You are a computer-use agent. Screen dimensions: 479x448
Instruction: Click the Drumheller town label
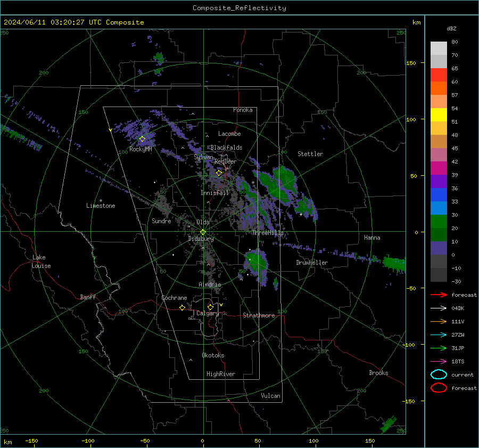pyautogui.click(x=312, y=263)
